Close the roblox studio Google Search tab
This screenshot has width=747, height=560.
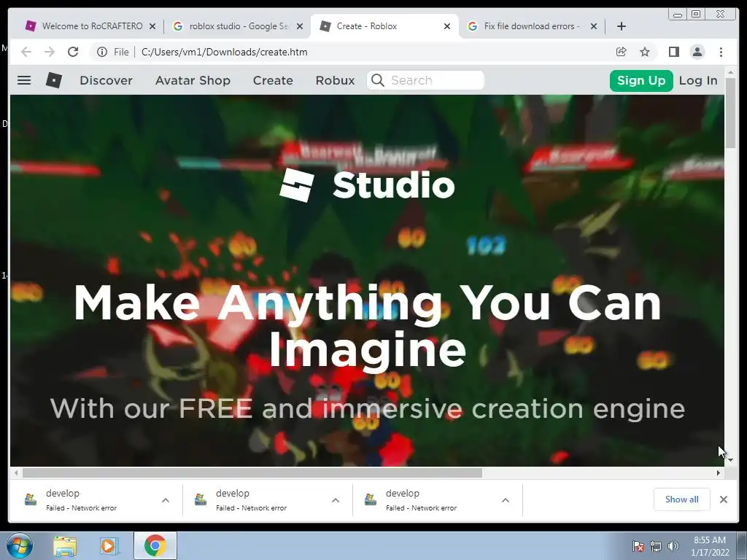[x=300, y=26]
